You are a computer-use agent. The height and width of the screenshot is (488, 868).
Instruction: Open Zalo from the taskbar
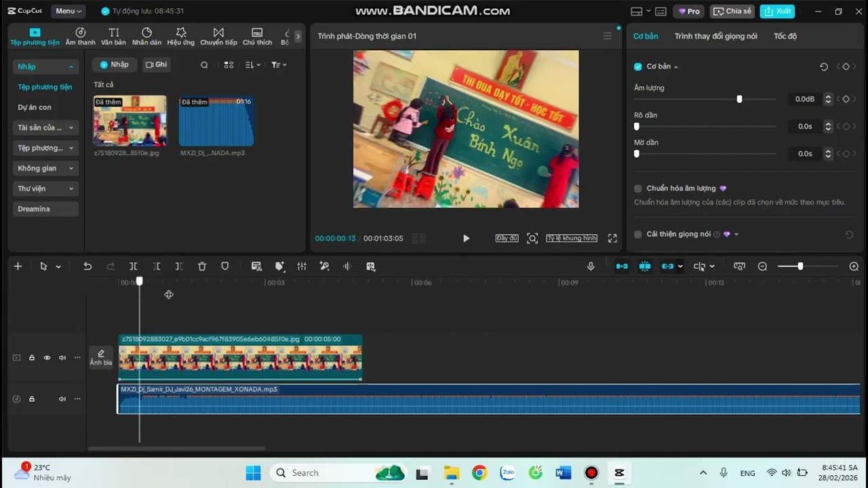click(507, 473)
